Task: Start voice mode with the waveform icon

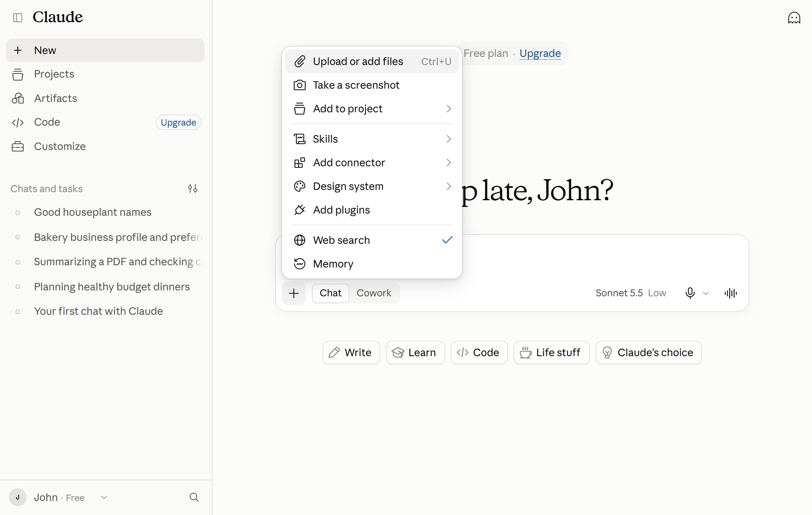Action: coord(731,293)
